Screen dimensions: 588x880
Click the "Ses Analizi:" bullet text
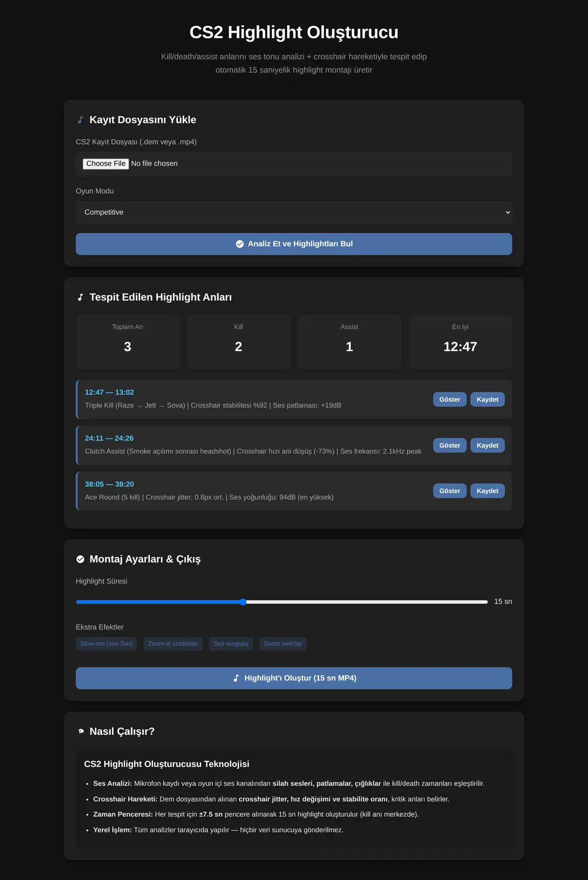coord(113,784)
